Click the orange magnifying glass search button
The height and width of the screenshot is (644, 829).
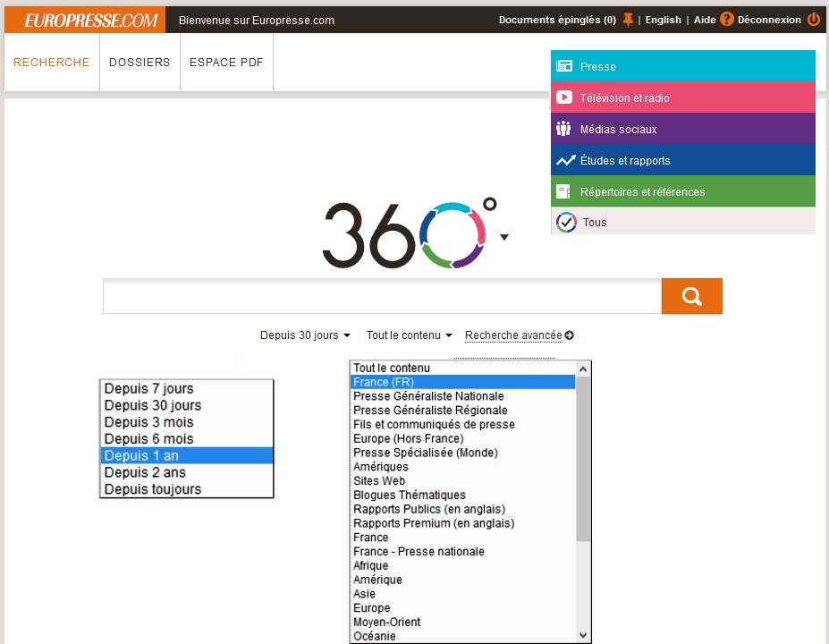[x=691, y=296]
